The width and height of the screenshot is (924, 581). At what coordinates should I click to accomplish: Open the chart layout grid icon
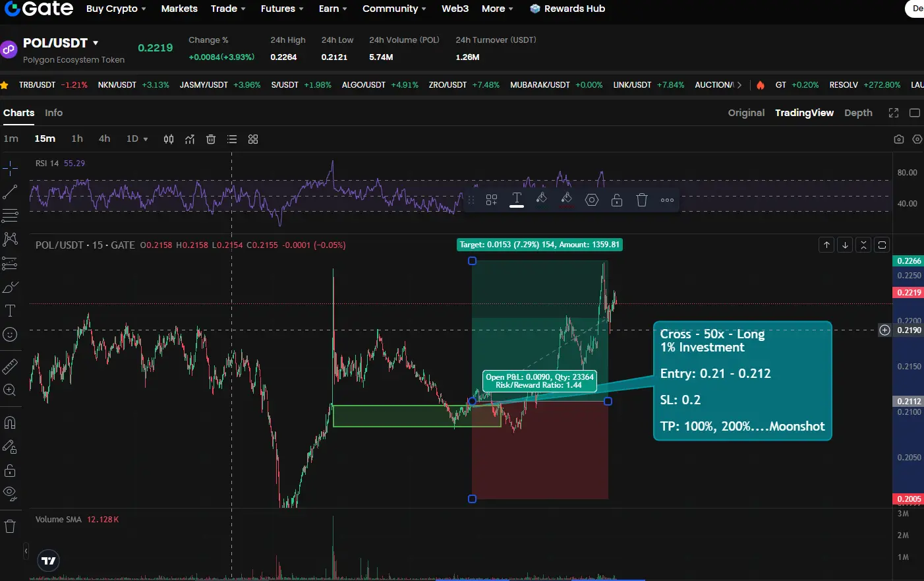(253, 139)
